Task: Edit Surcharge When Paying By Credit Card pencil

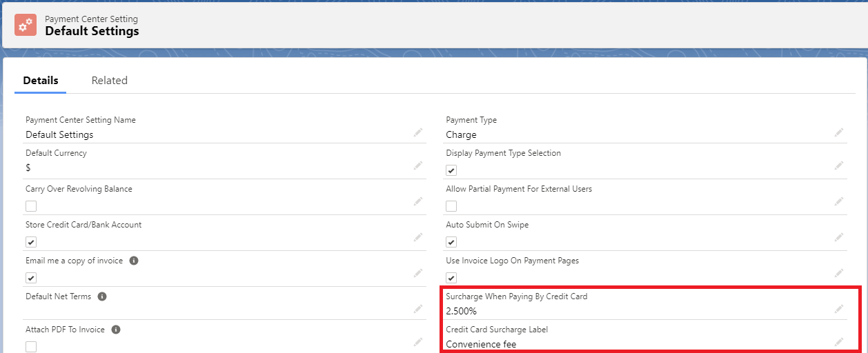Action: (838, 309)
